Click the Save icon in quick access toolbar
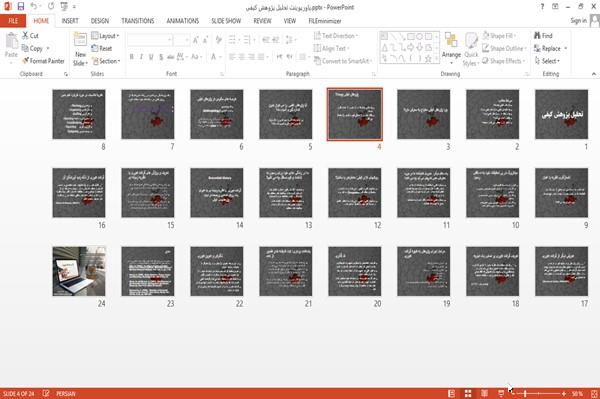 (x=21, y=7)
